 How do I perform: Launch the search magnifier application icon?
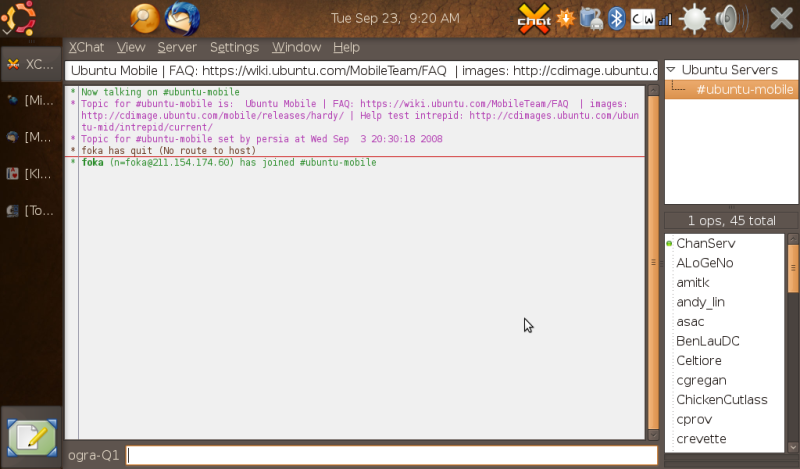tap(145, 18)
